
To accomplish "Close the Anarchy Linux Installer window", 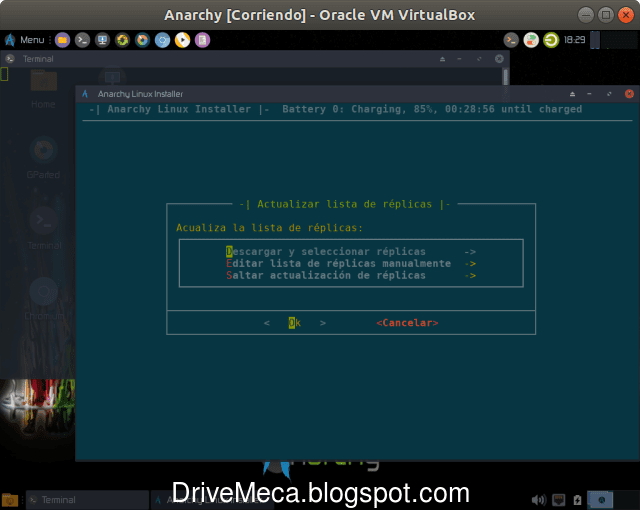I will (629, 94).
